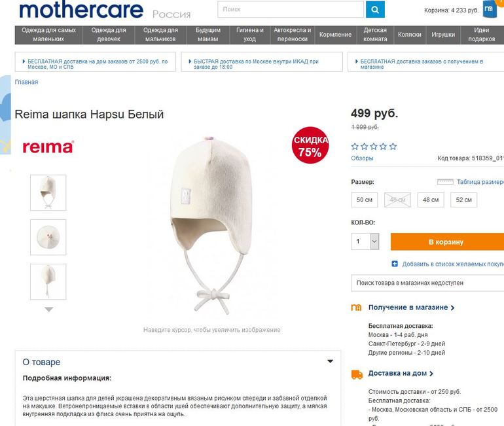Open the Обзоры reviews link

point(362,158)
